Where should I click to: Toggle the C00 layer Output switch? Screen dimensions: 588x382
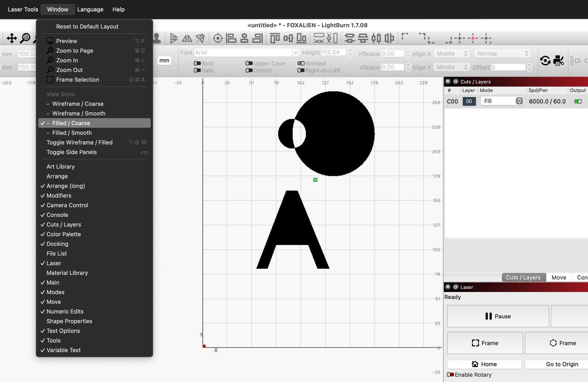(578, 101)
